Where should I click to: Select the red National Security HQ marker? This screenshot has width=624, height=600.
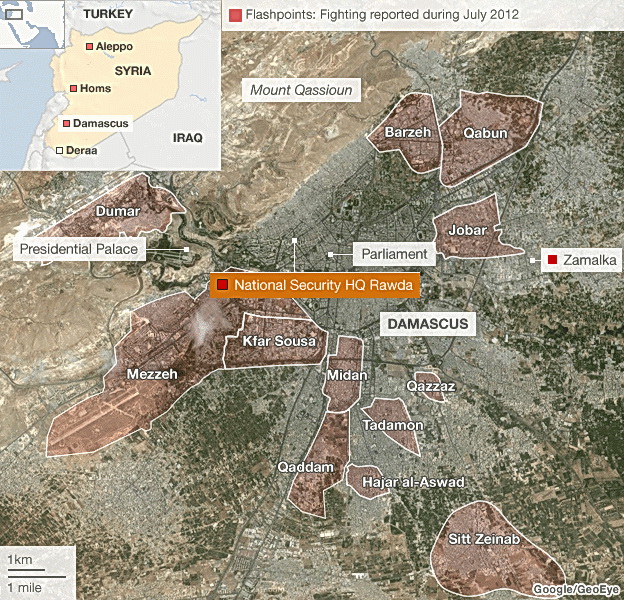point(222,286)
